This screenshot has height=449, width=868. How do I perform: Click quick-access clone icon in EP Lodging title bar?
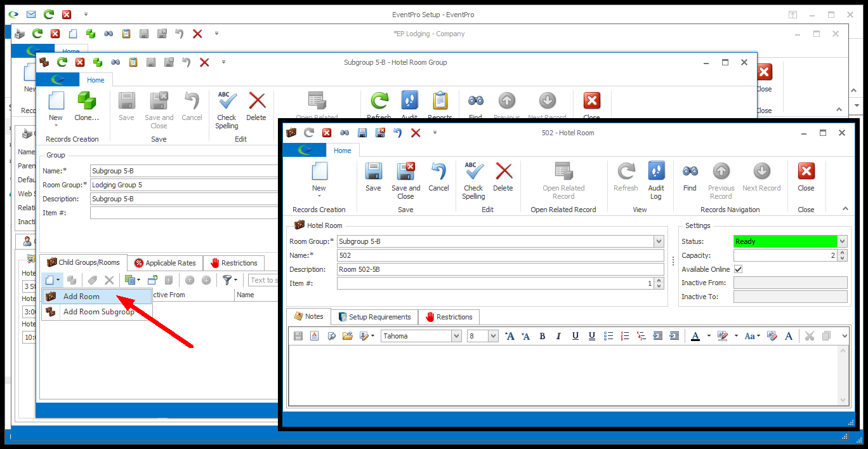pyautogui.click(x=91, y=34)
